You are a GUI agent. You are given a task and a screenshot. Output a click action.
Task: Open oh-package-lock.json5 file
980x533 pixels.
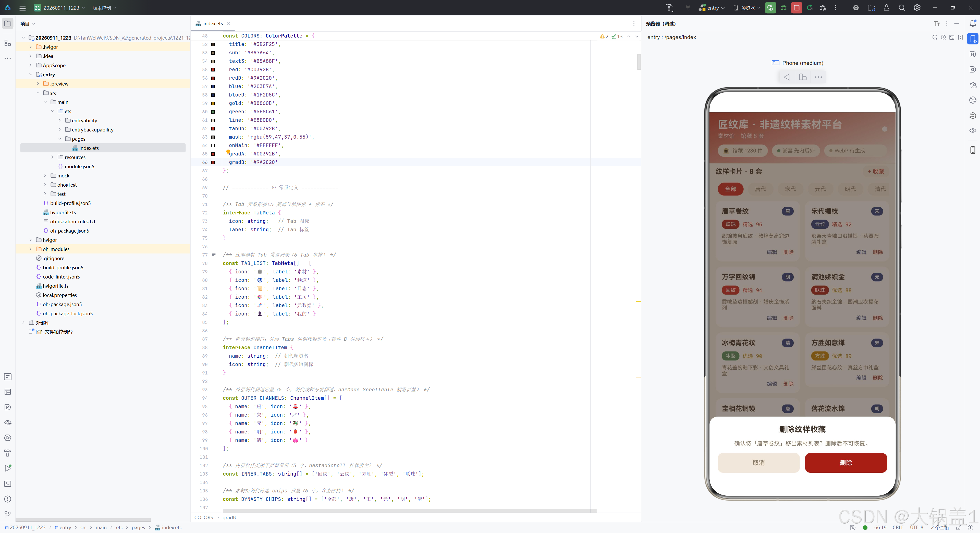coord(68,313)
